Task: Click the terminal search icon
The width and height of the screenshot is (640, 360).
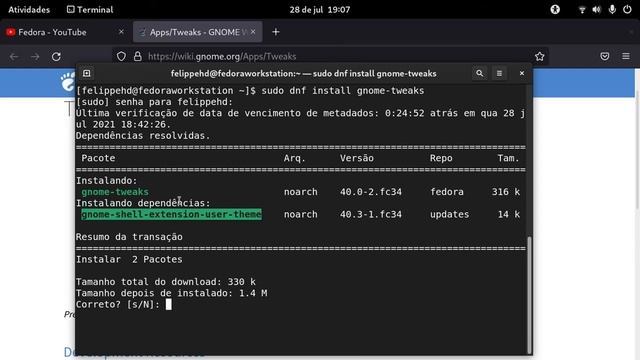Action: (480, 73)
